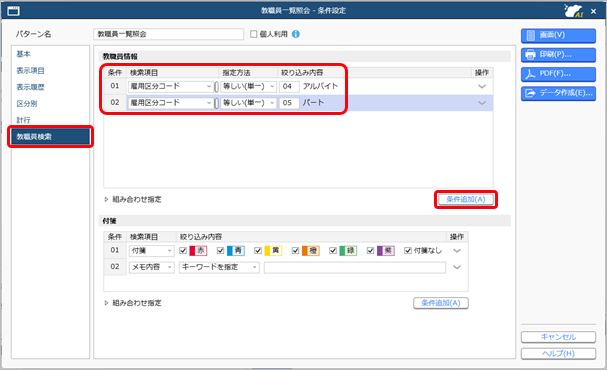Click the ヘルプ(H) button
The image size is (607, 370).
click(x=558, y=354)
